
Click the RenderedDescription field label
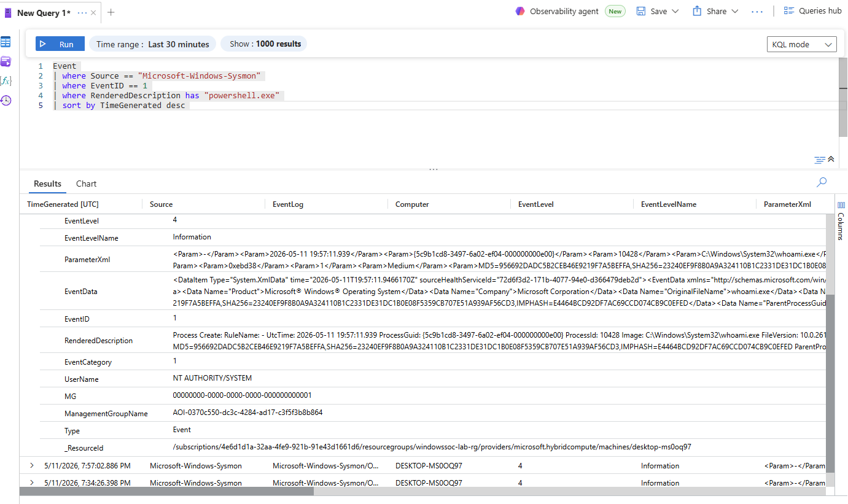click(98, 341)
